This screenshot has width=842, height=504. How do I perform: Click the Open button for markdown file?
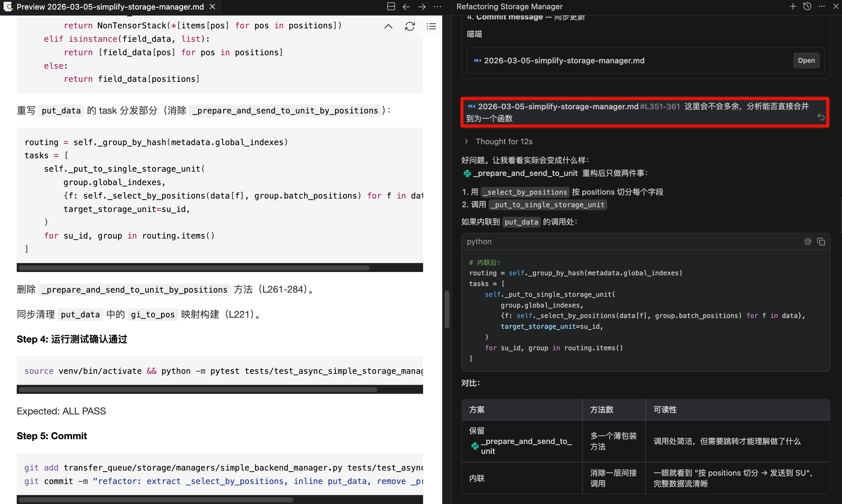tap(806, 60)
